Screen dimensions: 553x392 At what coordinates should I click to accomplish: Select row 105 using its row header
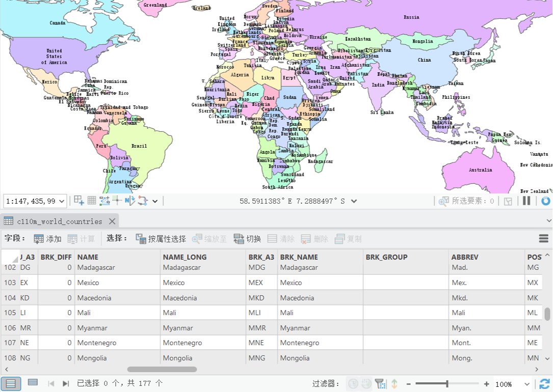pos(10,313)
